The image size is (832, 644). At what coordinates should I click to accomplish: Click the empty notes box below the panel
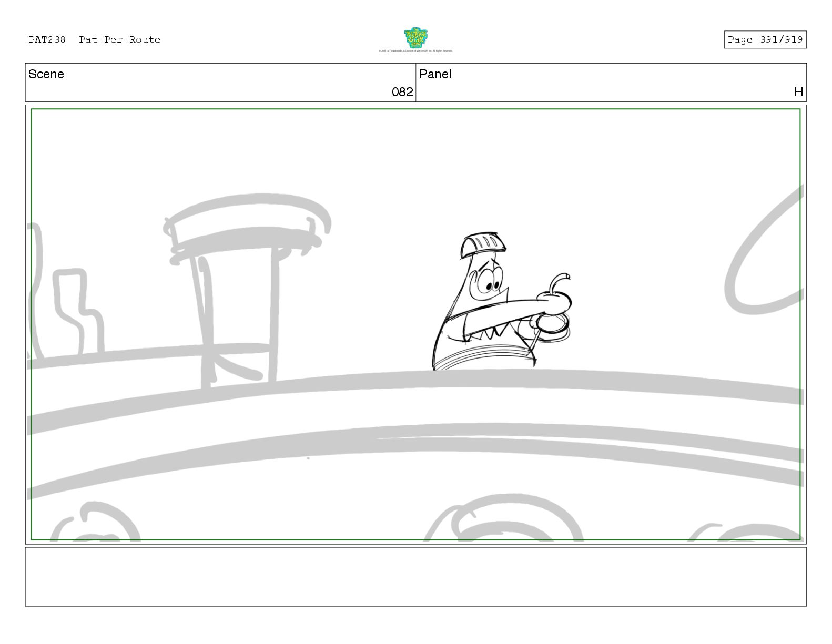click(x=415, y=577)
